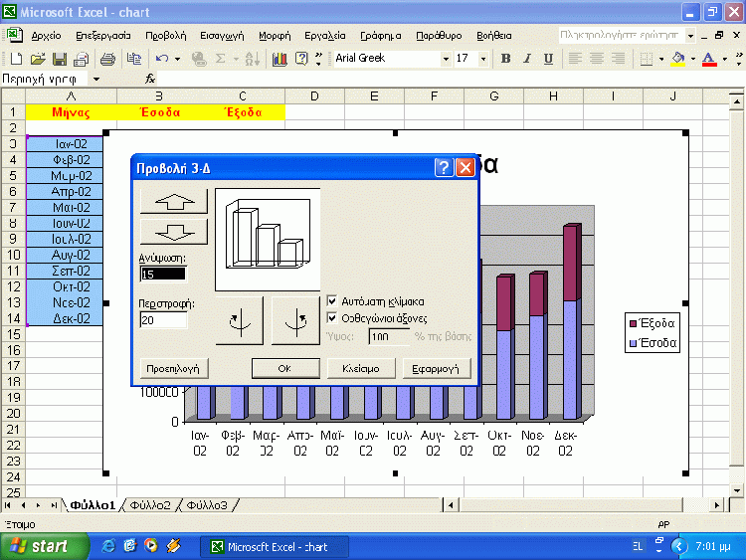
Task: Click the yellow fill color button
Action: click(x=678, y=59)
